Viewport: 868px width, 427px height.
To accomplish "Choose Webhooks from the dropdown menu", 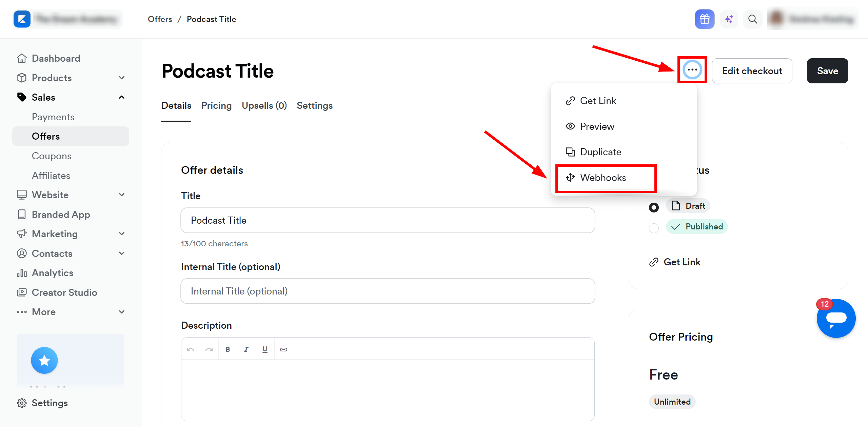I will (603, 178).
